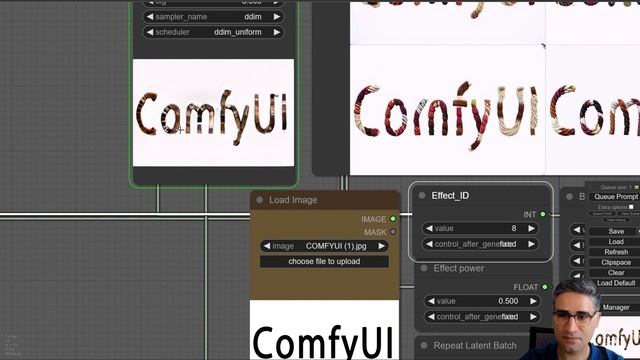The image size is (640, 360).
Task: Tick the Extra options checkbox
Action: (631, 207)
